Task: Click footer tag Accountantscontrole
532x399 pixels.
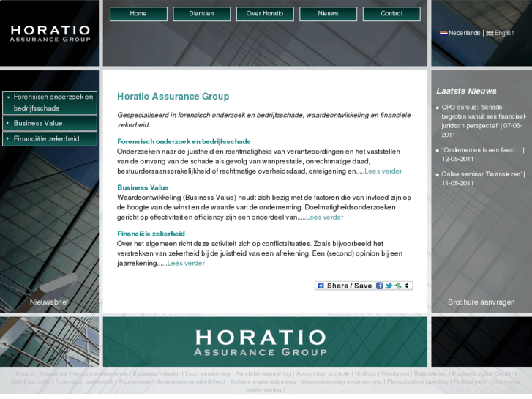Action: pyautogui.click(x=100, y=373)
